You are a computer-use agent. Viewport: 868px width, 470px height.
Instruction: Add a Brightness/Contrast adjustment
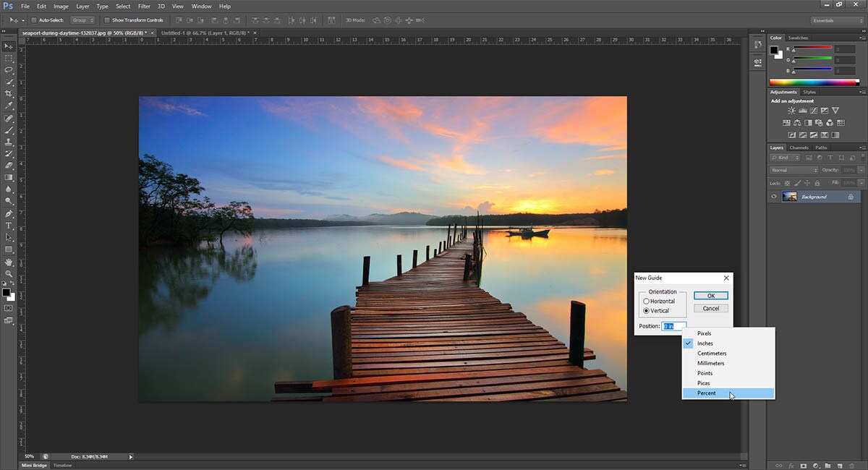[x=792, y=111]
